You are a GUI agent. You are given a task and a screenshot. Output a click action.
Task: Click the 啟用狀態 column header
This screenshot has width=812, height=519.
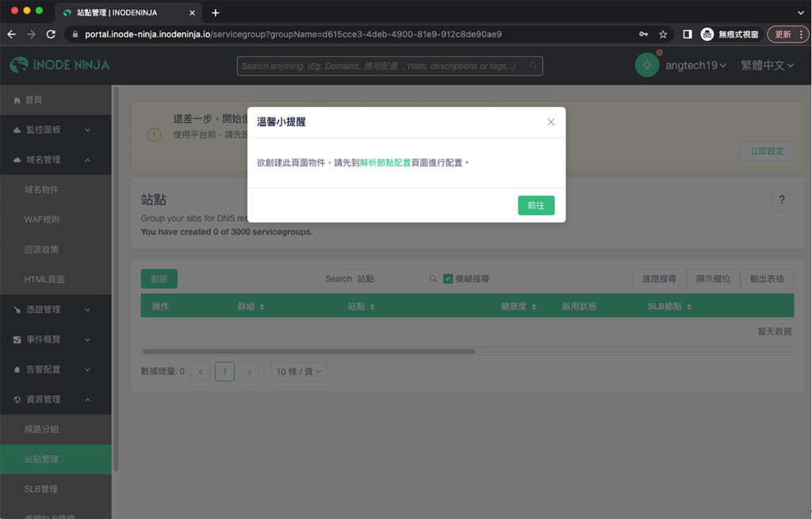pyautogui.click(x=579, y=307)
